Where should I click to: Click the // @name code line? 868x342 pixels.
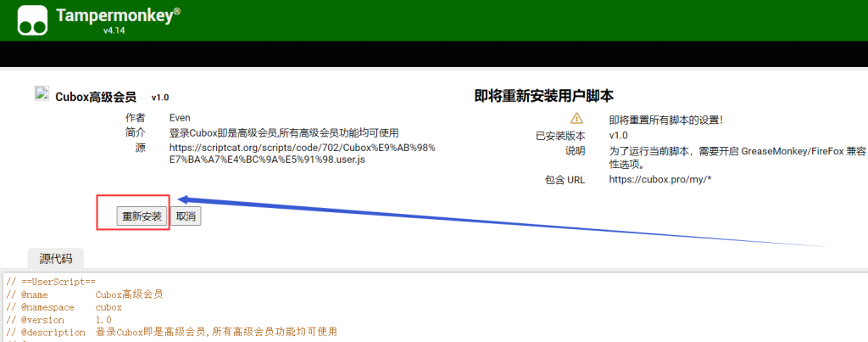click(x=85, y=294)
